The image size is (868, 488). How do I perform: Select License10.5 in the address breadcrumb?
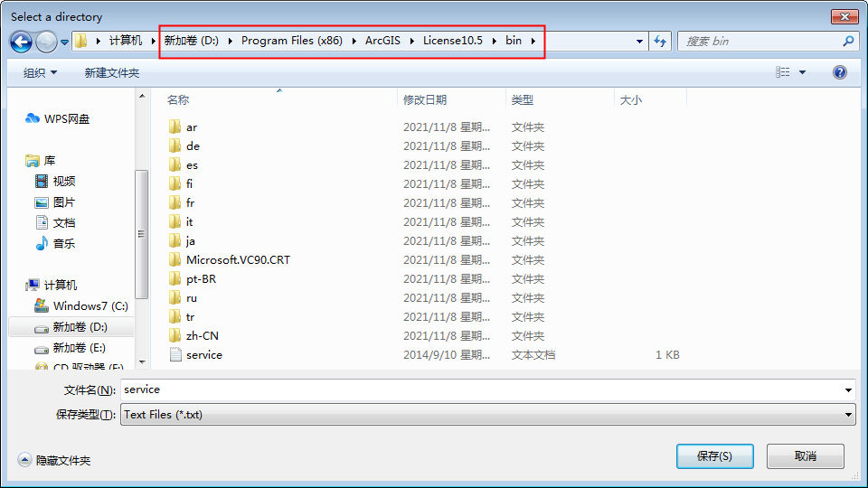click(x=453, y=41)
